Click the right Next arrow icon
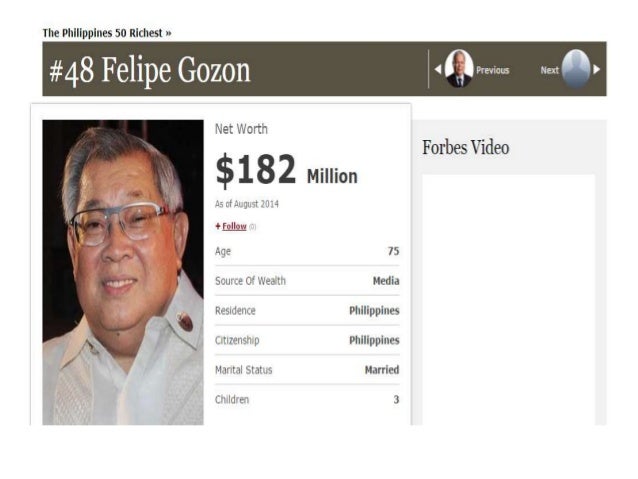This screenshot has width=638, height=479. coord(596,70)
